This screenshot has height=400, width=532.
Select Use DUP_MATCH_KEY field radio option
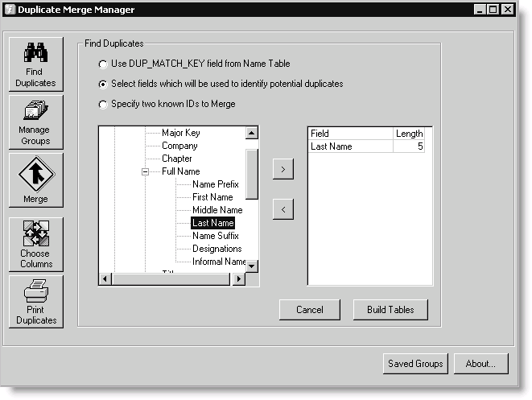[x=103, y=64]
